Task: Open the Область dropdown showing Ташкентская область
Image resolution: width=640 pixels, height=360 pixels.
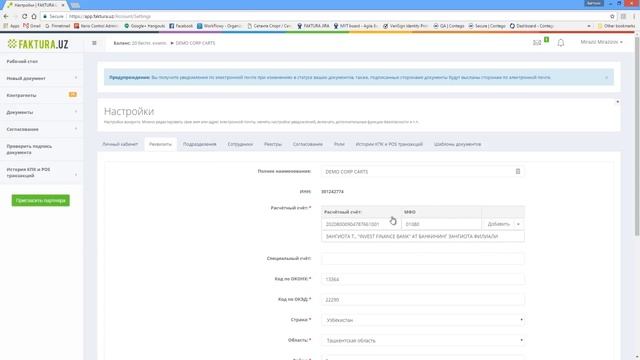Action: (x=422, y=340)
